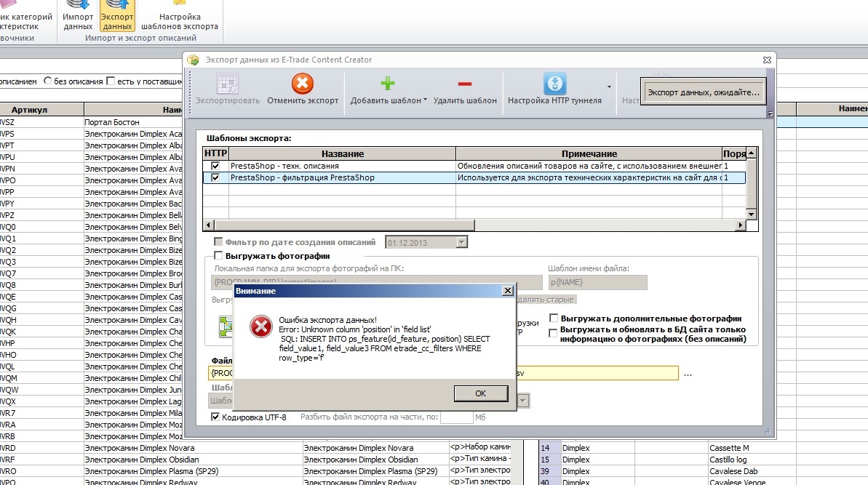Toggle HTTP checkbox for PrestaShop - техн. описания
Screen dimensions: 868x485
(x=215, y=166)
